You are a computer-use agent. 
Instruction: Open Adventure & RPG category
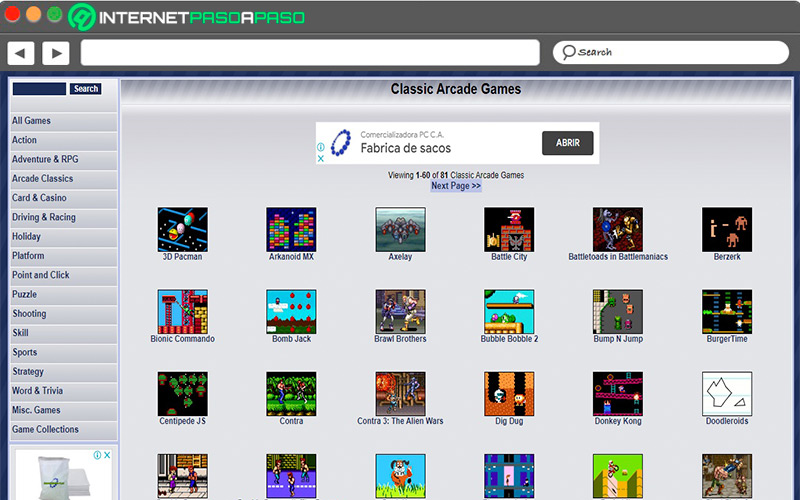tap(64, 160)
